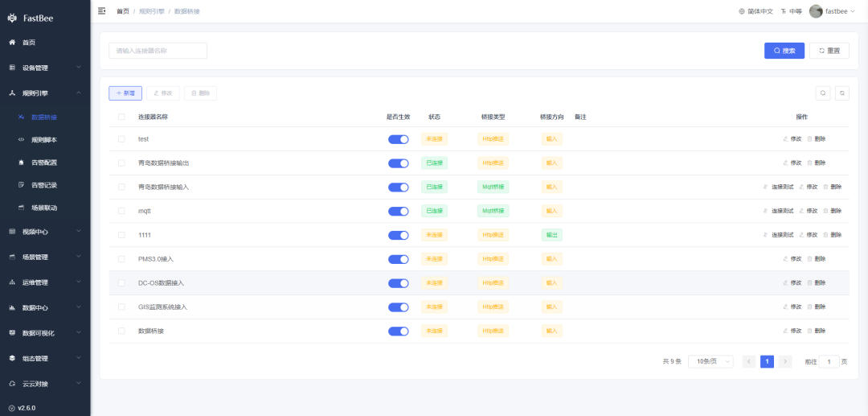Tick the select-all checkbox in the table header
Screen dimensions: 868x416
(x=121, y=117)
